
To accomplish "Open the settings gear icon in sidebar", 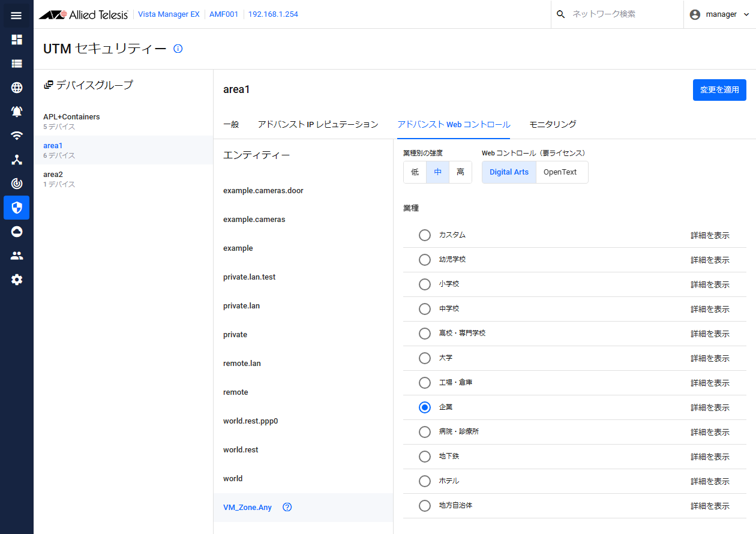I will (x=17, y=280).
